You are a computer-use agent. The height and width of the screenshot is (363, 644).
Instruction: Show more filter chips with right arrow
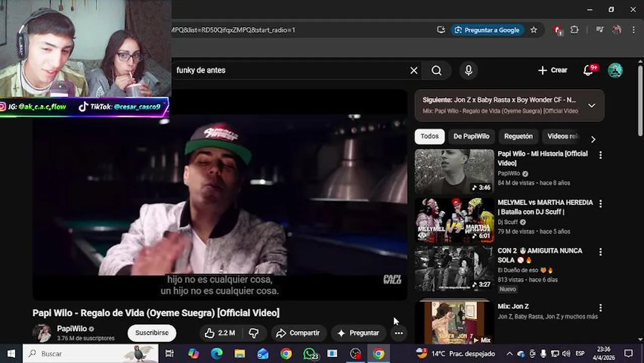593,139
